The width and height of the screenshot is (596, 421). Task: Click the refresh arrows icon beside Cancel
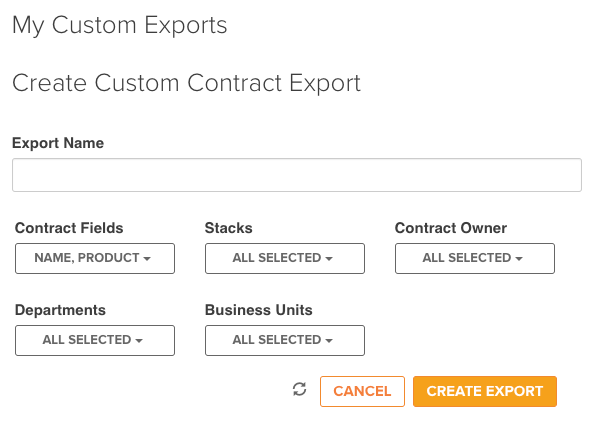(300, 389)
